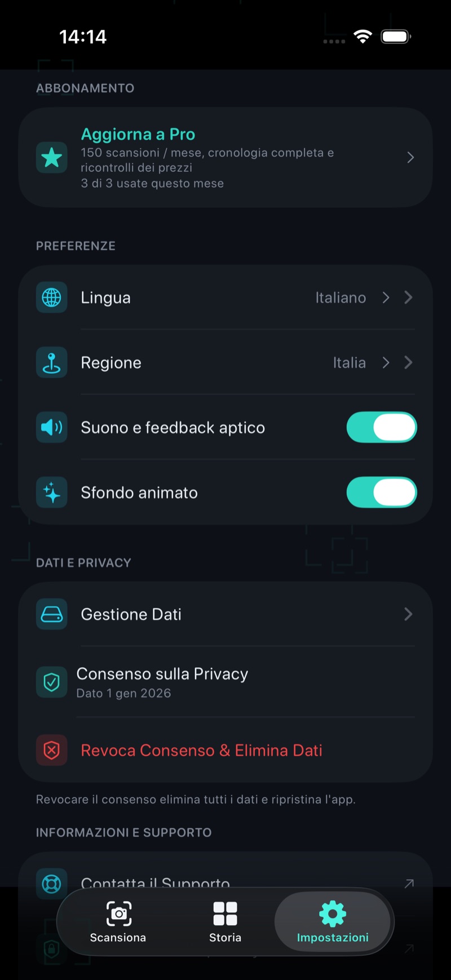Tap the star icon beside Aggiorna a Pro
The height and width of the screenshot is (980, 451).
(x=52, y=157)
